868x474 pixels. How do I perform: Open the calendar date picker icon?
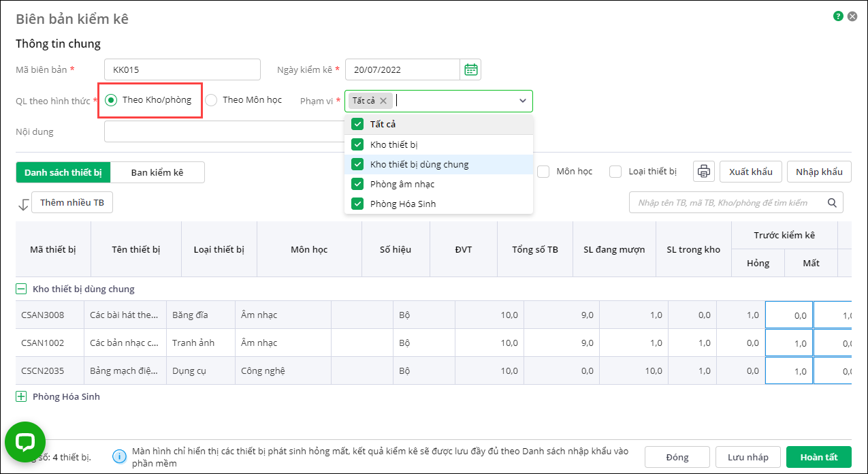tap(470, 69)
